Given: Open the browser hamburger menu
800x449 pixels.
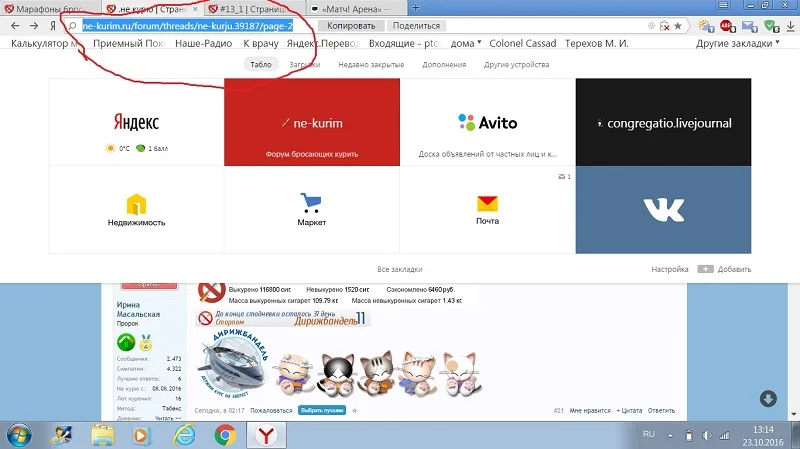Looking at the screenshot, I should pyautogui.click(x=723, y=5).
